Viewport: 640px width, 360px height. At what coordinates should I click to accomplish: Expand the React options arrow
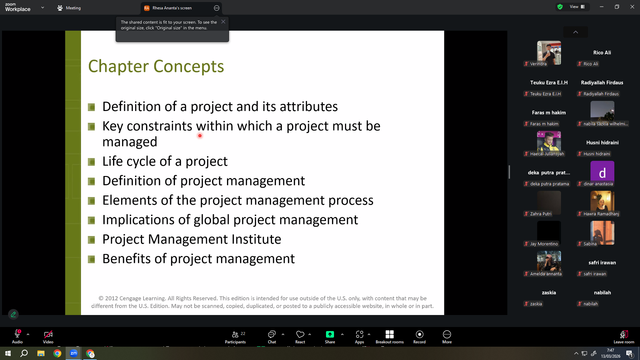click(310, 334)
